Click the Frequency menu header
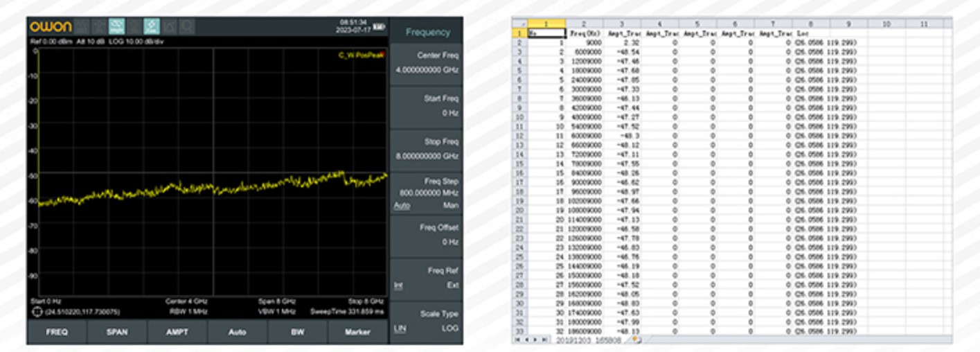The image size is (980, 352). tap(427, 32)
